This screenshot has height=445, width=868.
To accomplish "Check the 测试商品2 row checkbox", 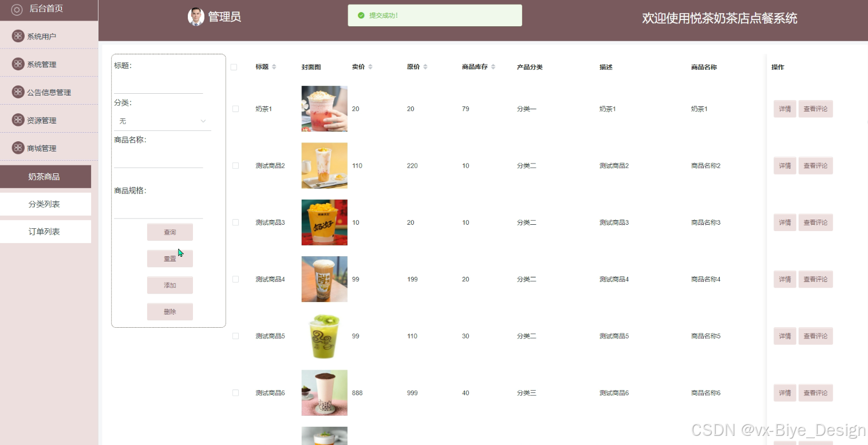I will point(235,165).
